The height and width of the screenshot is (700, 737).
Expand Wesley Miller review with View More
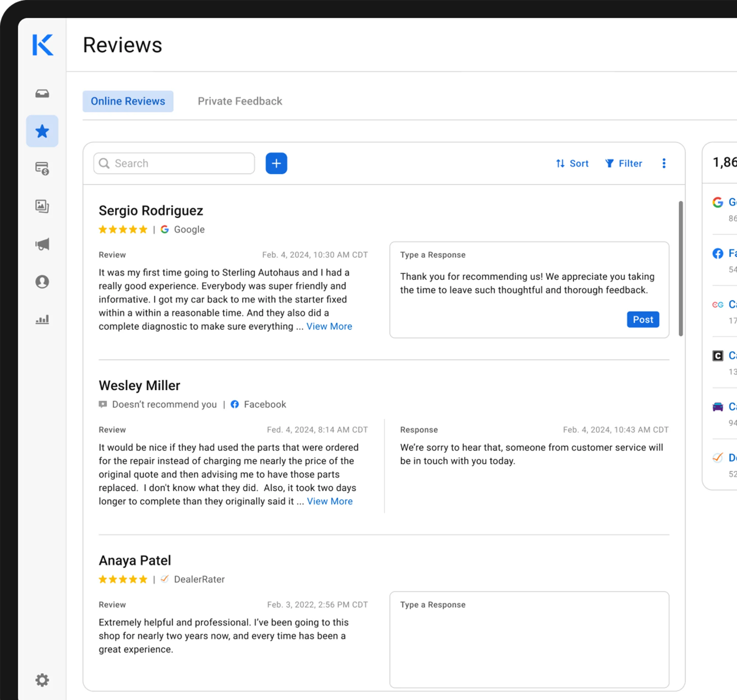click(329, 501)
